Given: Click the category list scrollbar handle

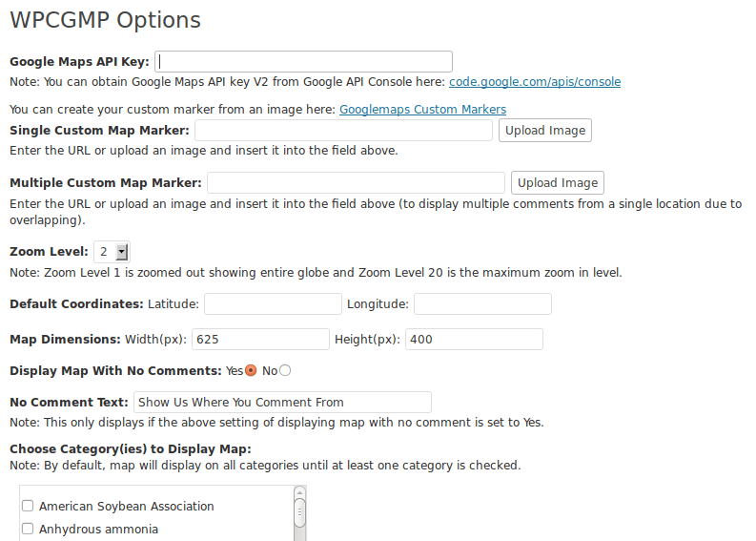Looking at the screenshot, I should click(299, 513).
